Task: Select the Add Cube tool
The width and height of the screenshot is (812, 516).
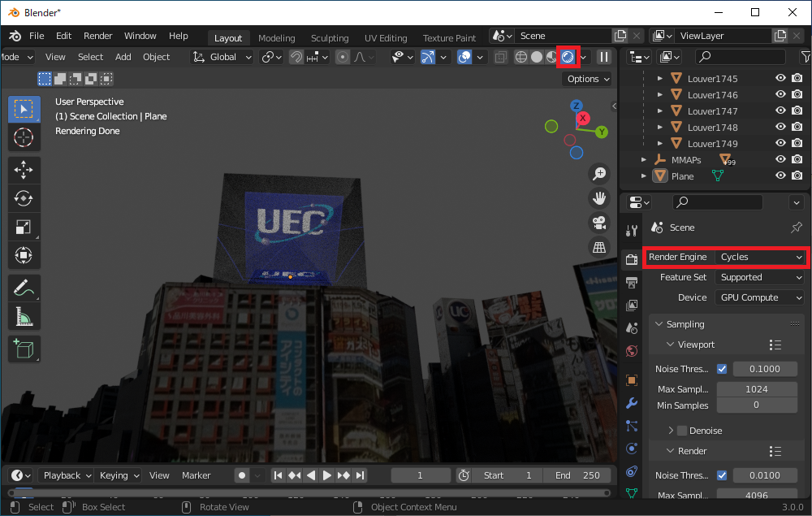Action: [24, 349]
